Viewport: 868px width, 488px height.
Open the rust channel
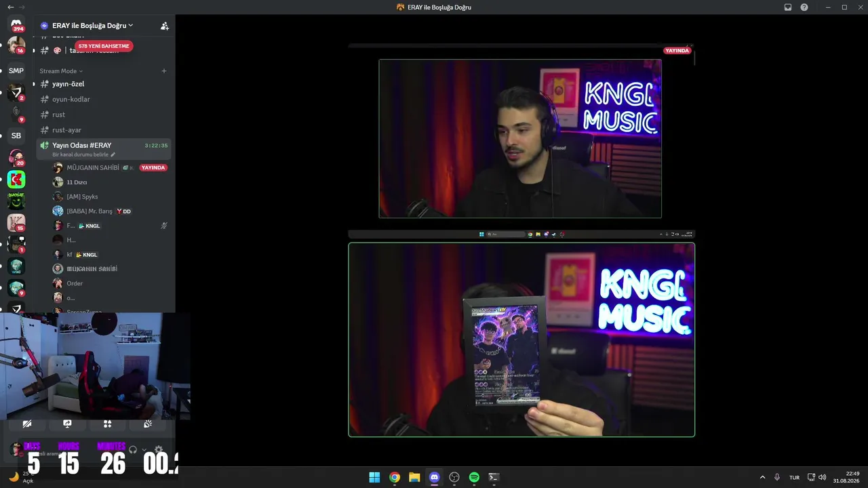point(104,115)
